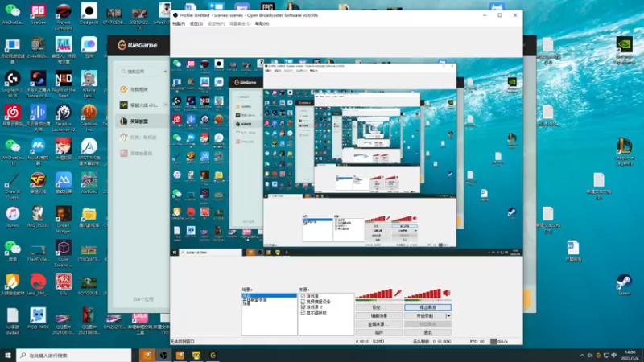Open the red NetEase Cloud Music icon
The image size is (644, 362).
pyautogui.click(x=12, y=116)
